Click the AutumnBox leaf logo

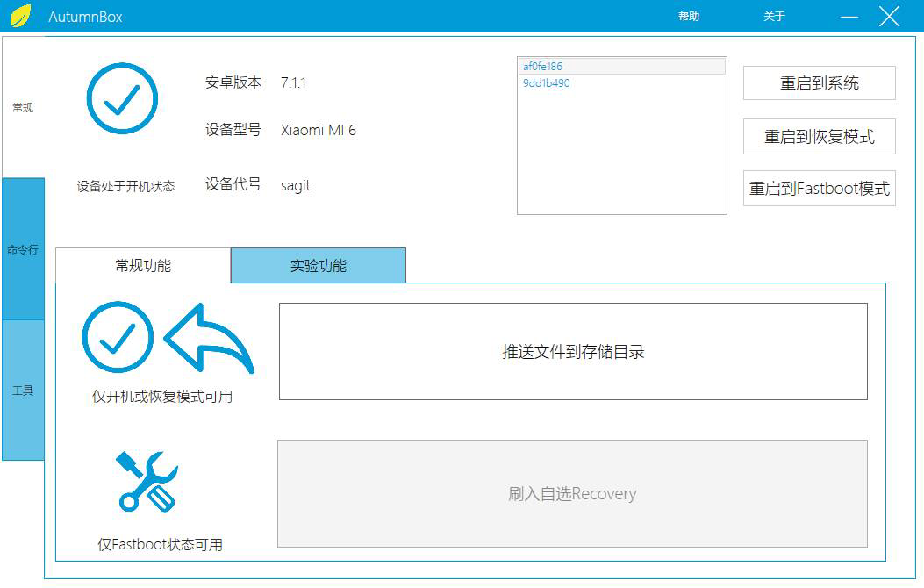point(19,16)
